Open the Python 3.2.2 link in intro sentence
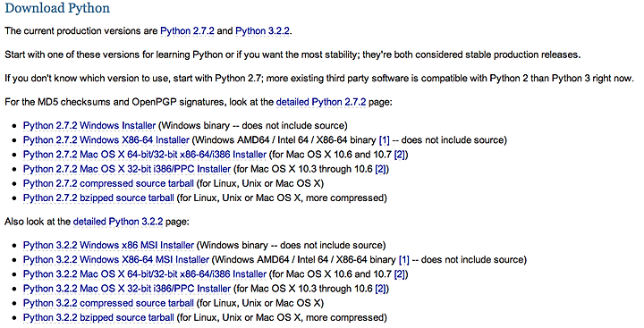The height and width of the screenshot is (328, 644). (263, 31)
